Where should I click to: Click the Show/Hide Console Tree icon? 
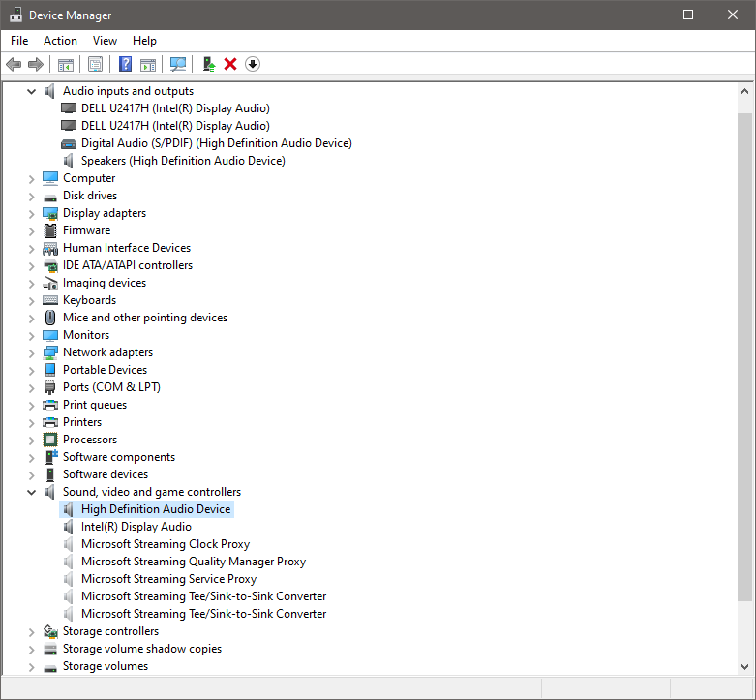click(x=66, y=64)
